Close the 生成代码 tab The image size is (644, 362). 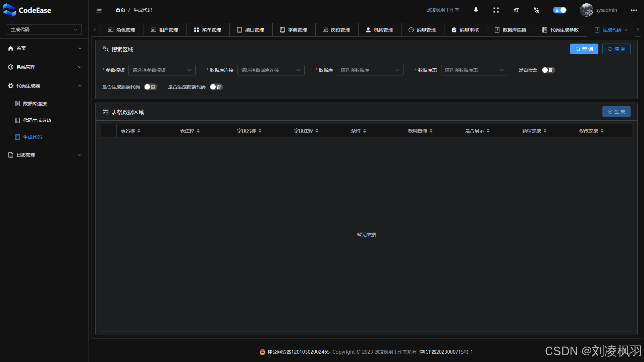click(626, 29)
